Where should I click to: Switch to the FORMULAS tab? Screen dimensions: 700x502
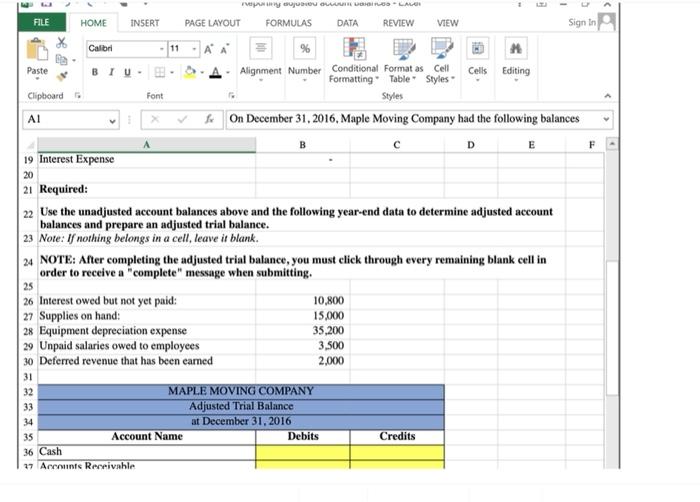pos(288,23)
